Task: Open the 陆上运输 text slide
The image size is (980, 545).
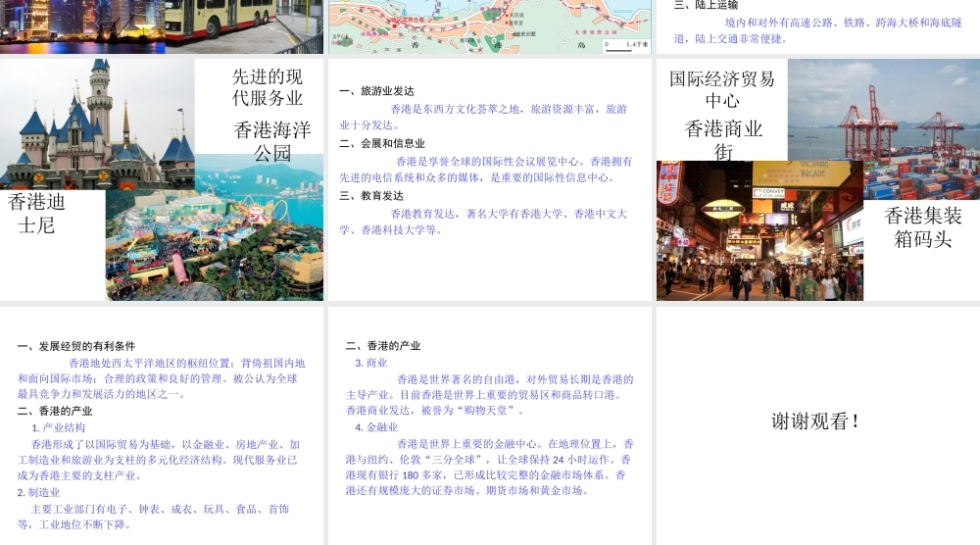Action: pos(817,26)
